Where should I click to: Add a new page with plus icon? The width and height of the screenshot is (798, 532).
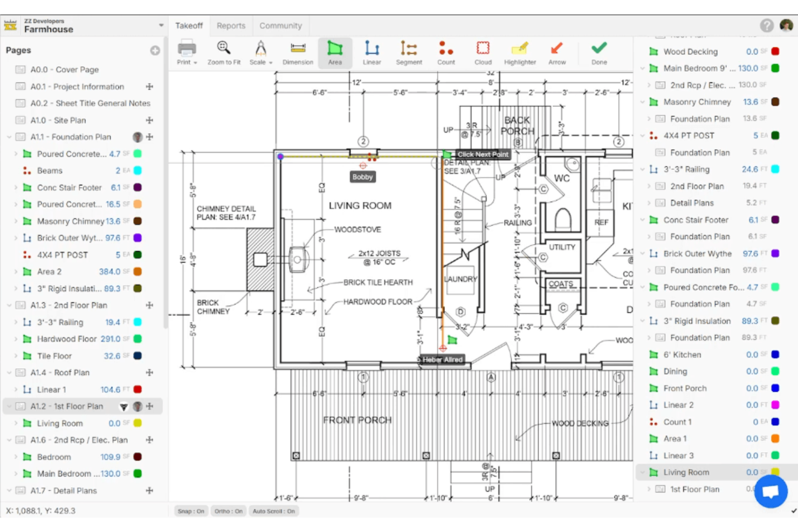point(155,50)
